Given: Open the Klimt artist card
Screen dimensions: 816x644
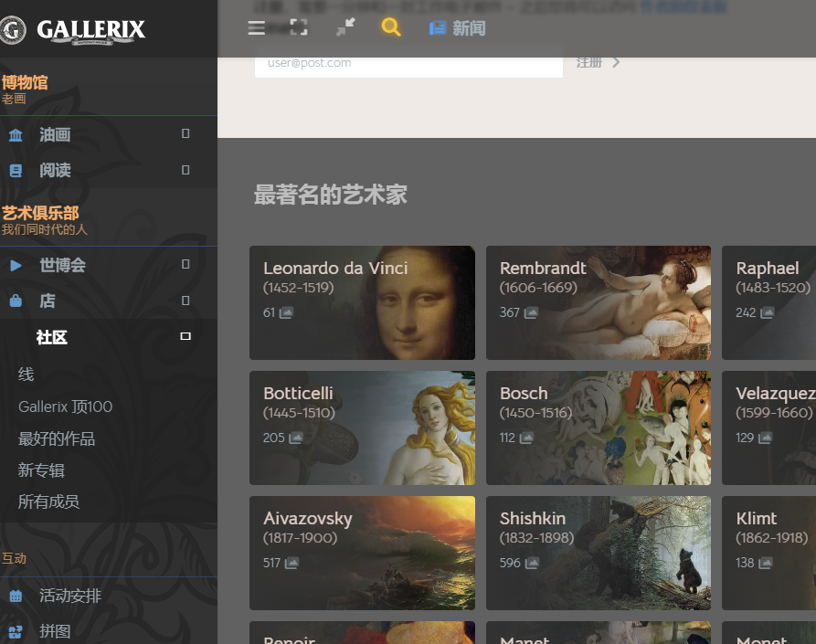Looking at the screenshot, I should click(769, 553).
